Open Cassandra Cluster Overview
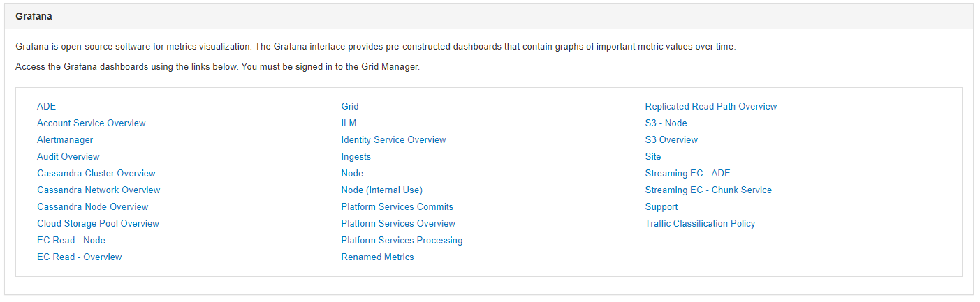Viewport: 980px width, 302px height. click(x=96, y=174)
